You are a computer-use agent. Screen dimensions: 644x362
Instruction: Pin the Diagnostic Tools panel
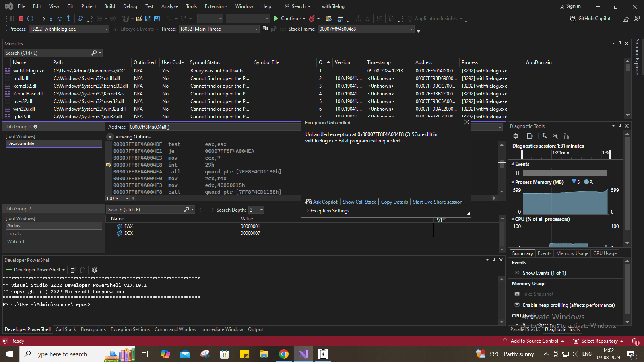point(620,126)
